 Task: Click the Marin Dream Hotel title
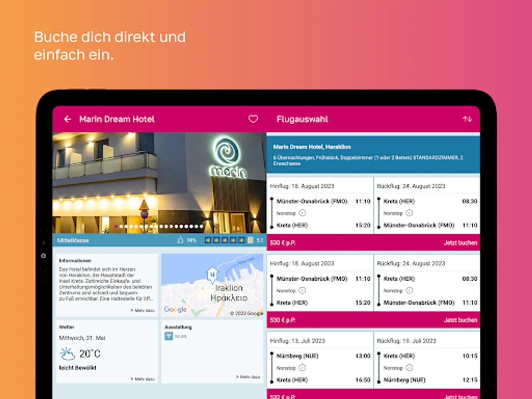[117, 119]
